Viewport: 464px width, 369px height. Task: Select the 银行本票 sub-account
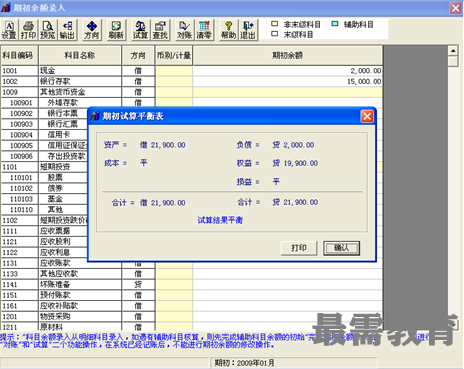click(63, 113)
